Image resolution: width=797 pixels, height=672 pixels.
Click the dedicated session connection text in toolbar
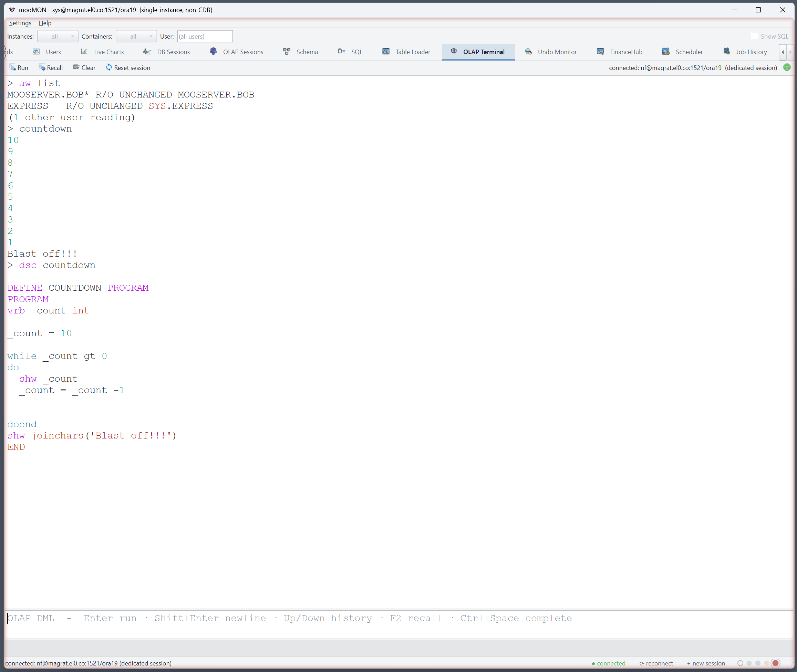(693, 68)
